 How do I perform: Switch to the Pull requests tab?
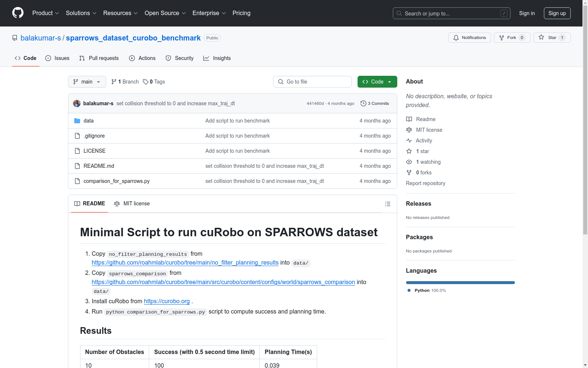99,58
